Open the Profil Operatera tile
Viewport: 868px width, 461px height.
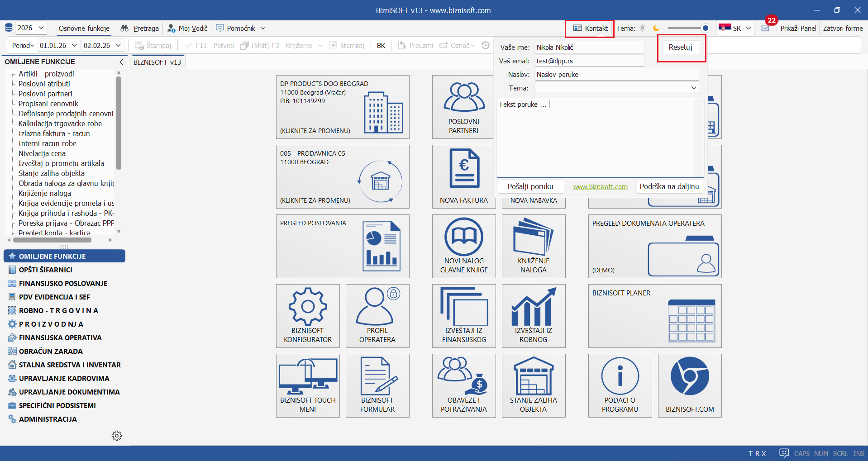(x=377, y=315)
